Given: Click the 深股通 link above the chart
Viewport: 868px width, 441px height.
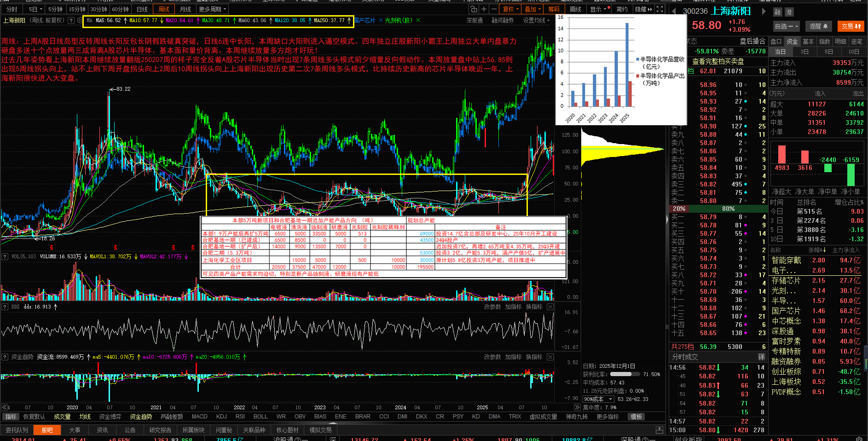Looking at the screenshot, I should click(475, 20).
